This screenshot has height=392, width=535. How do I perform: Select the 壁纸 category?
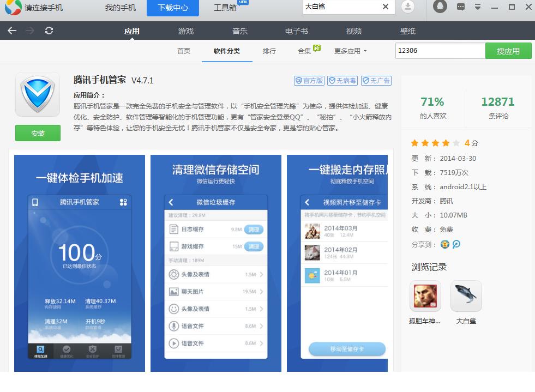408,31
